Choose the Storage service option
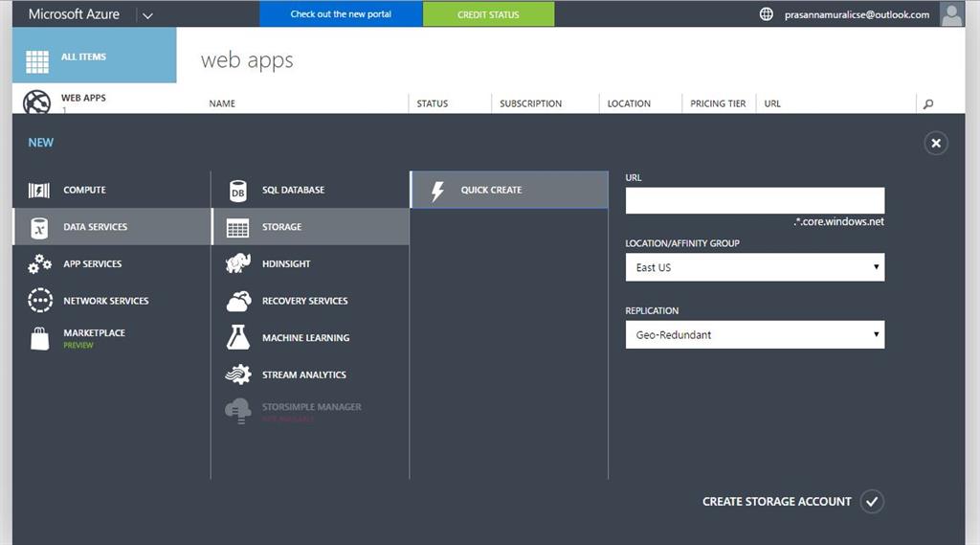Screen dimensions: 980x545 [x=311, y=226]
